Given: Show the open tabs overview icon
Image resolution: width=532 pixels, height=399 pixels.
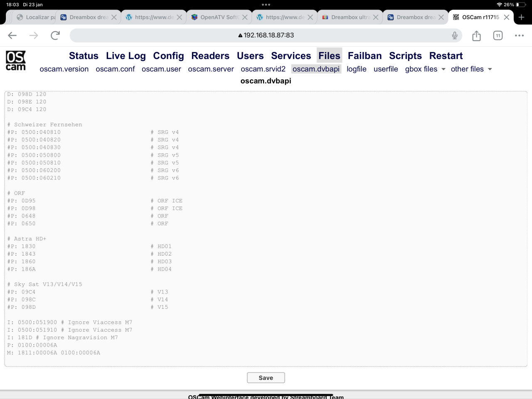Looking at the screenshot, I should click(x=498, y=35).
